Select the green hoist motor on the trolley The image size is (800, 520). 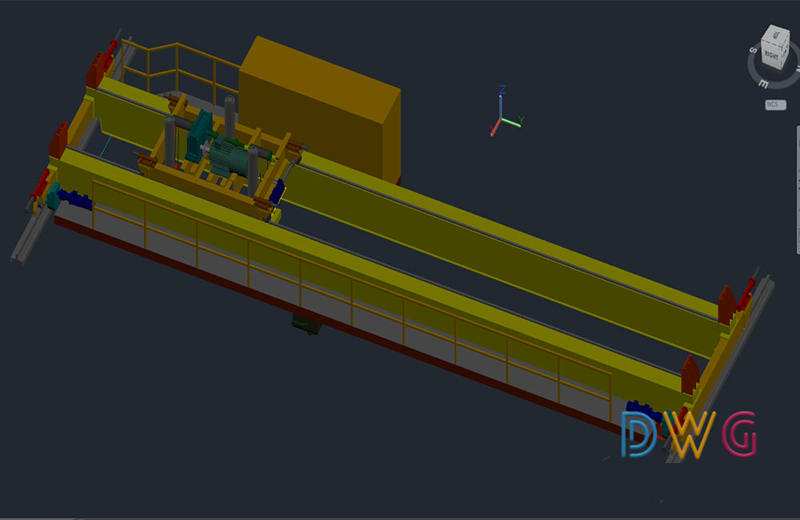(x=230, y=158)
